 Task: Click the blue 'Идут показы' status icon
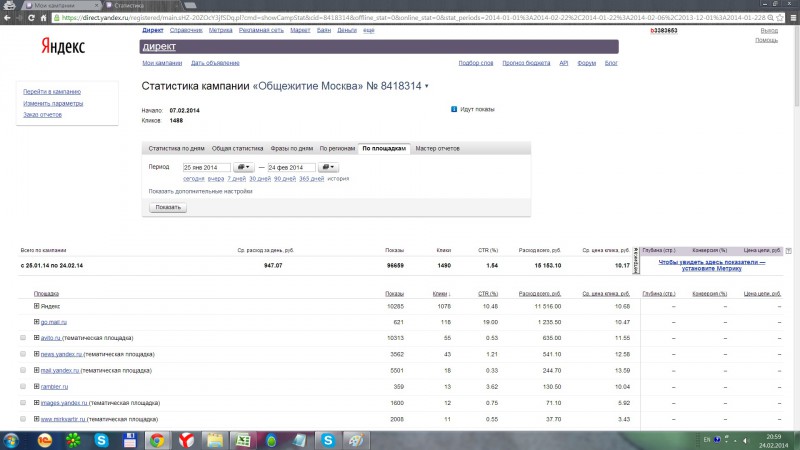coord(454,109)
